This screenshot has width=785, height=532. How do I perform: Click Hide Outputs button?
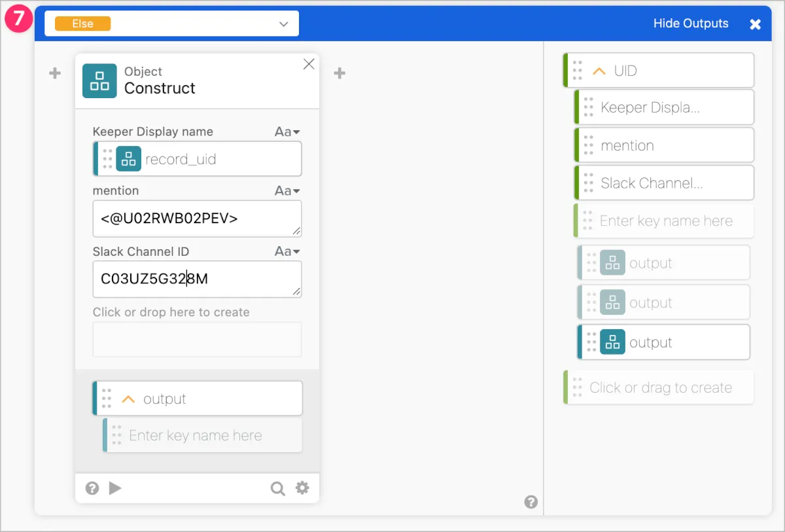tap(690, 24)
